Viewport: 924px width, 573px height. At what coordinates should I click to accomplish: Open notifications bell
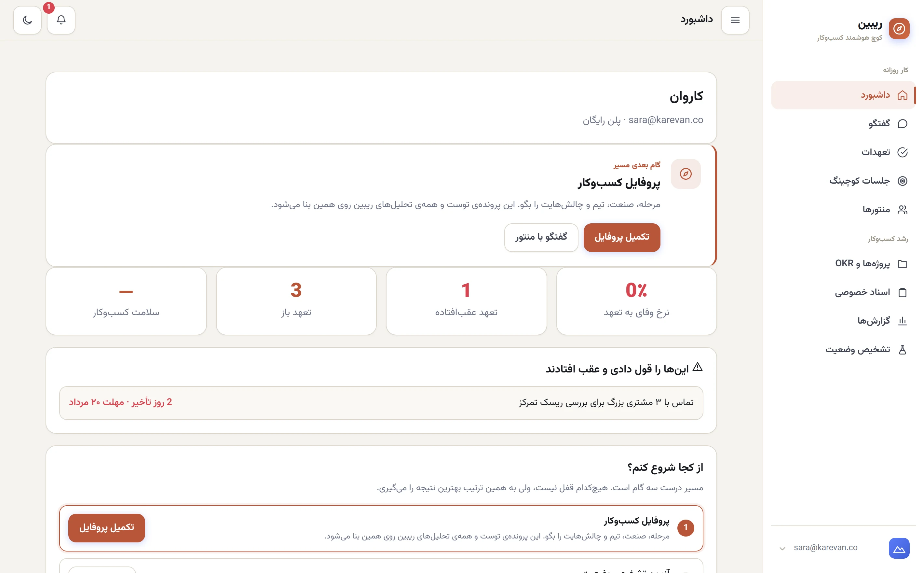click(x=61, y=20)
